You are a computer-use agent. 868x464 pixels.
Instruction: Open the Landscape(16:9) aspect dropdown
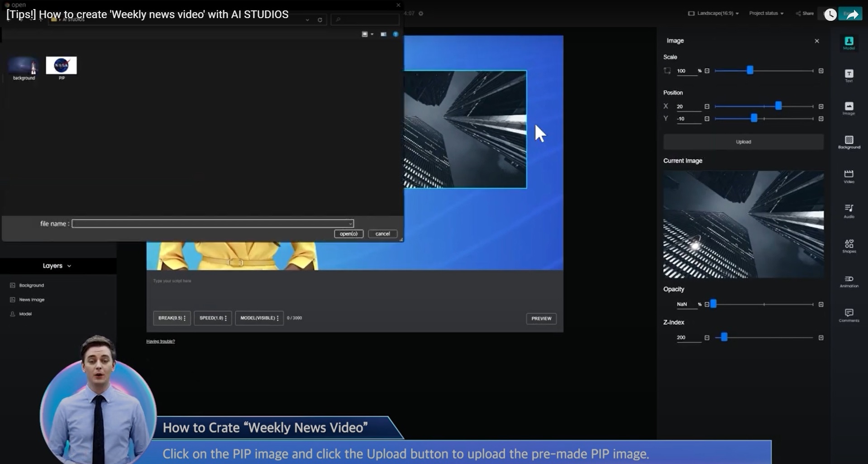(x=714, y=14)
